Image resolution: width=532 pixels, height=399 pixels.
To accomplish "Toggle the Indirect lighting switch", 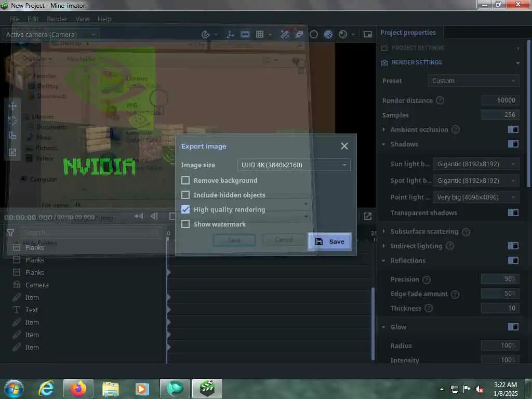I will pyautogui.click(x=513, y=246).
